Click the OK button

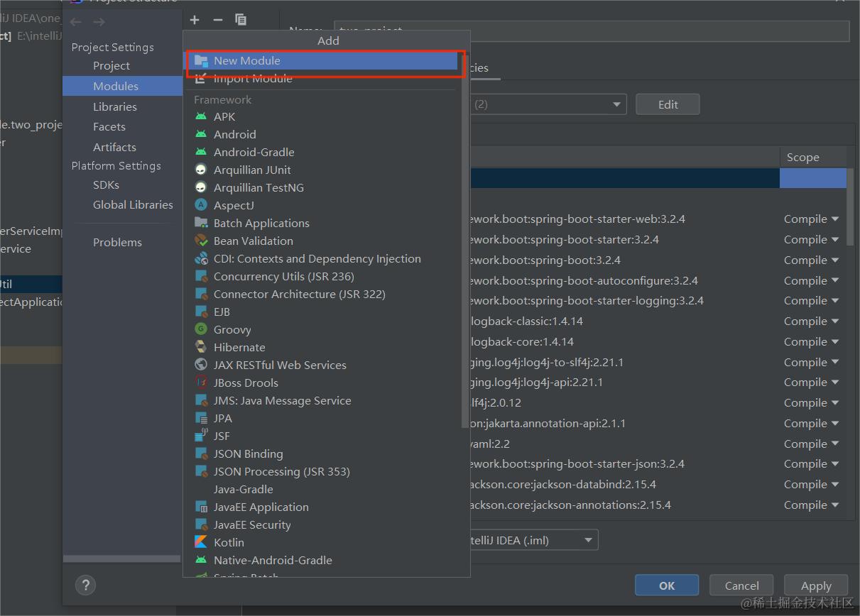coord(667,585)
